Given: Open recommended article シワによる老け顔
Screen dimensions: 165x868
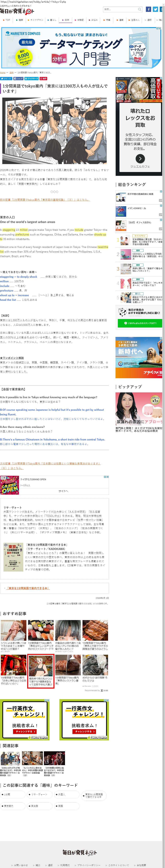Looking at the screenshot, I should coord(14,636).
